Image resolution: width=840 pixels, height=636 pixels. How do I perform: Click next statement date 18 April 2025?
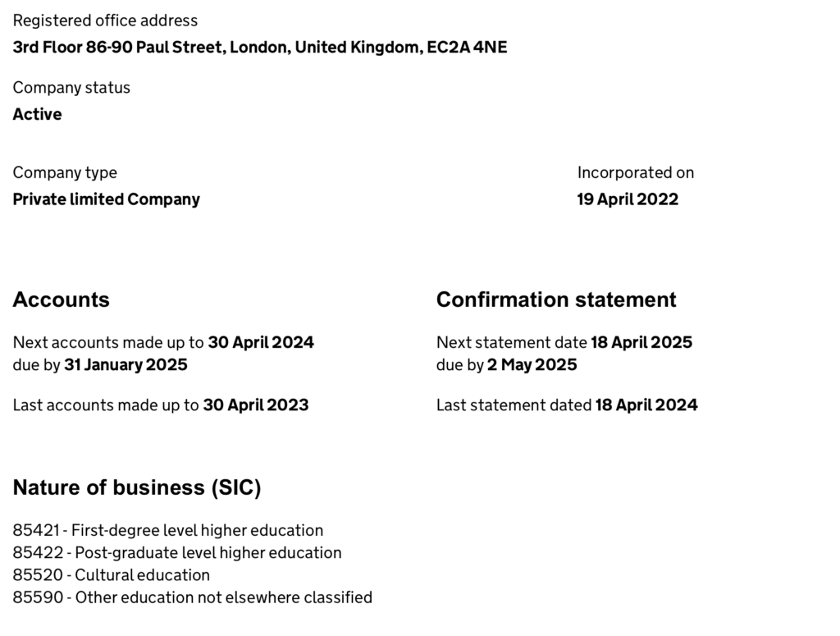click(x=641, y=342)
